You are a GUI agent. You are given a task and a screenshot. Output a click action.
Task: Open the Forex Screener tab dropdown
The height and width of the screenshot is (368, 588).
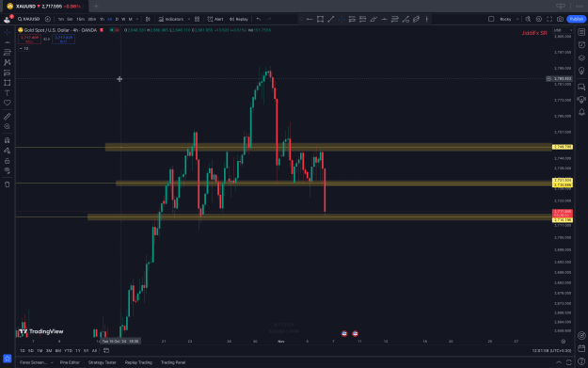coord(36,362)
